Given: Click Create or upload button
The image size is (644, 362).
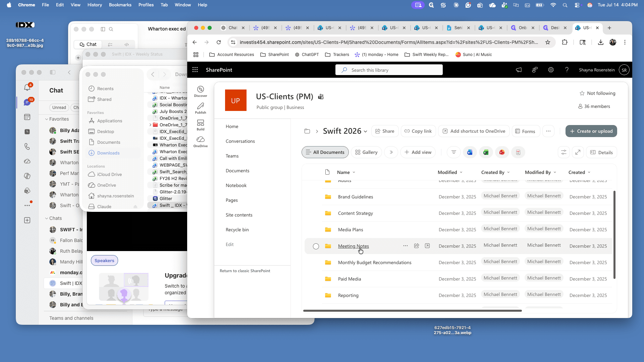Looking at the screenshot, I should tap(591, 131).
